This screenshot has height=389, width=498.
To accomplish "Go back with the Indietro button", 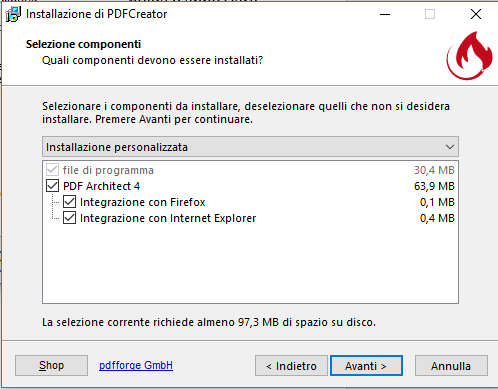I will pos(291,366).
